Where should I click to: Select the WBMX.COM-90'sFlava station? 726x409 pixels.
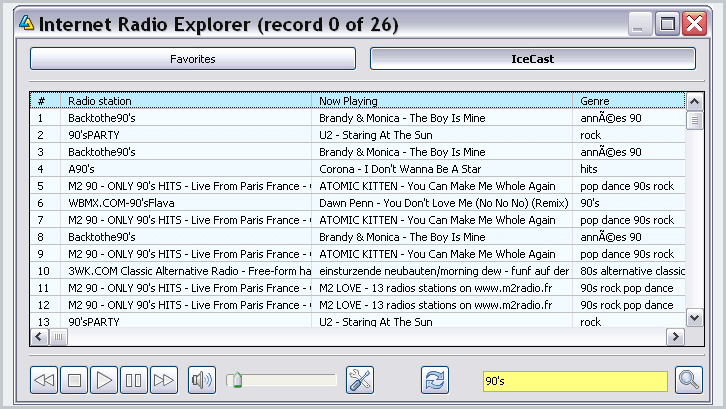(x=357, y=203)
